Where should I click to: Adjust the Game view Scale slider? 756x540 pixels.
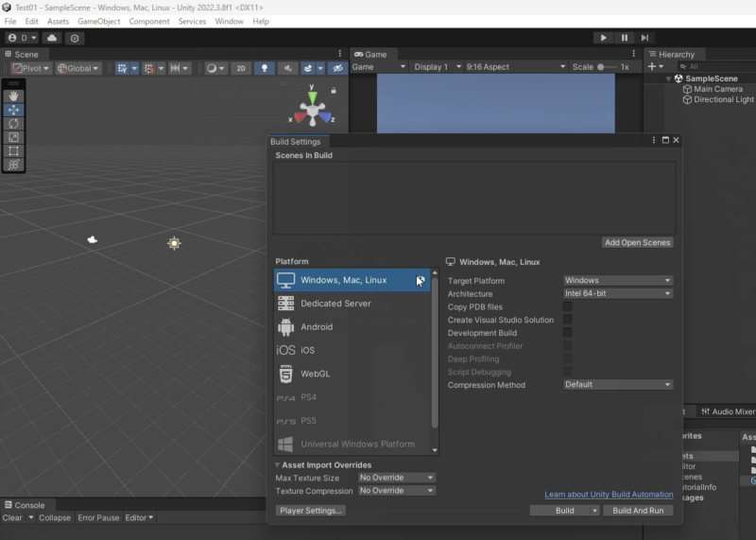[x=602, y=67]
